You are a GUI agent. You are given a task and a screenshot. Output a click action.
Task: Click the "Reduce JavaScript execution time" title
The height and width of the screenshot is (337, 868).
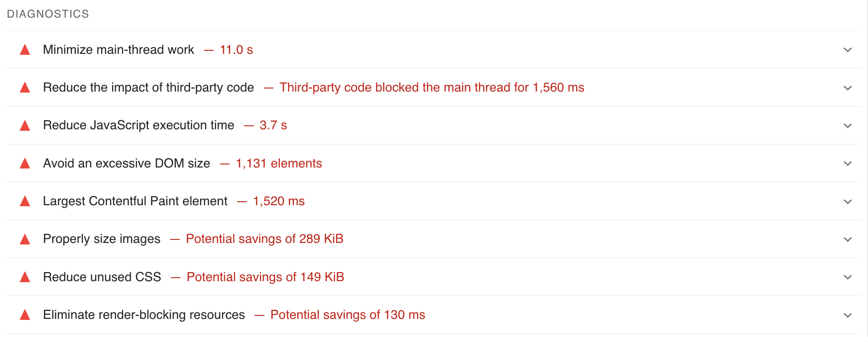138,125
